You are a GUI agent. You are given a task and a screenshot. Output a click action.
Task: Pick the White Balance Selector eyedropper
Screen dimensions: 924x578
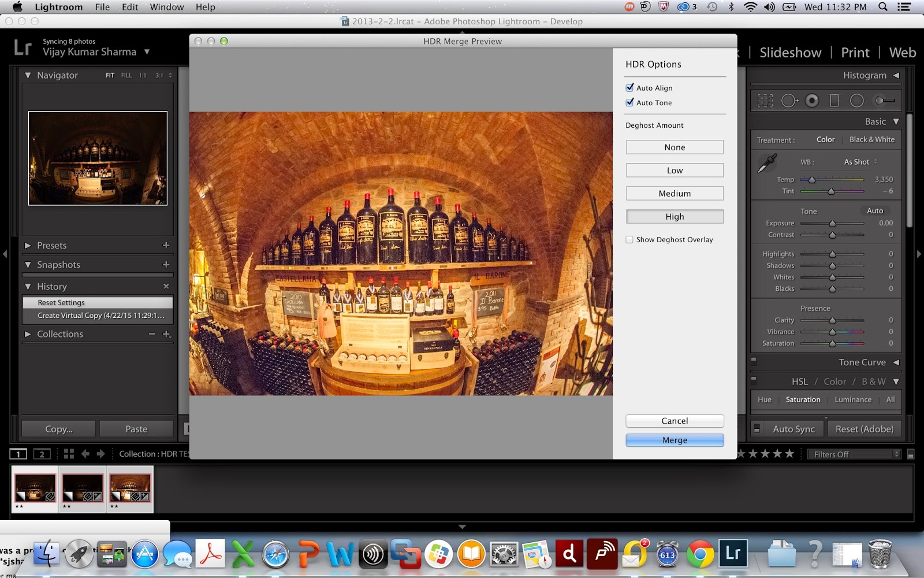[767, 164]
